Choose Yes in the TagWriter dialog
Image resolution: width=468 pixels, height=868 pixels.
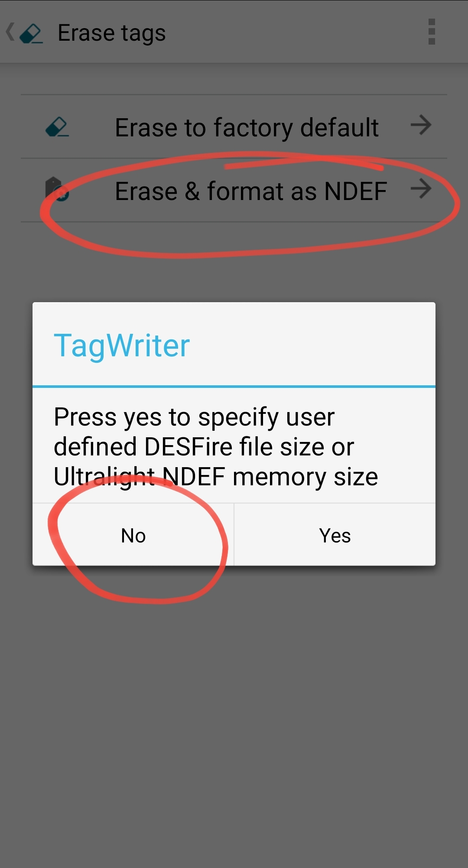click(335, 535)
